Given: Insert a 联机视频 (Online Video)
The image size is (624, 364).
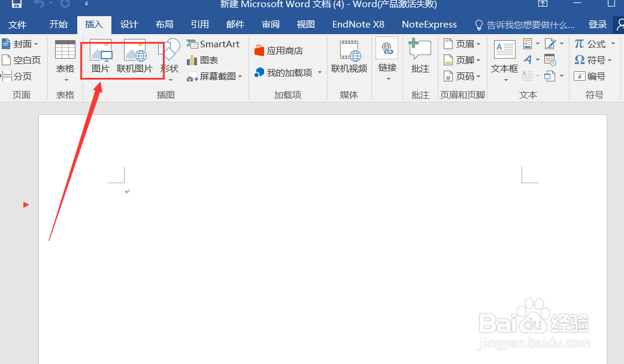Looking at the screenshot, I should tap(349, 57).
